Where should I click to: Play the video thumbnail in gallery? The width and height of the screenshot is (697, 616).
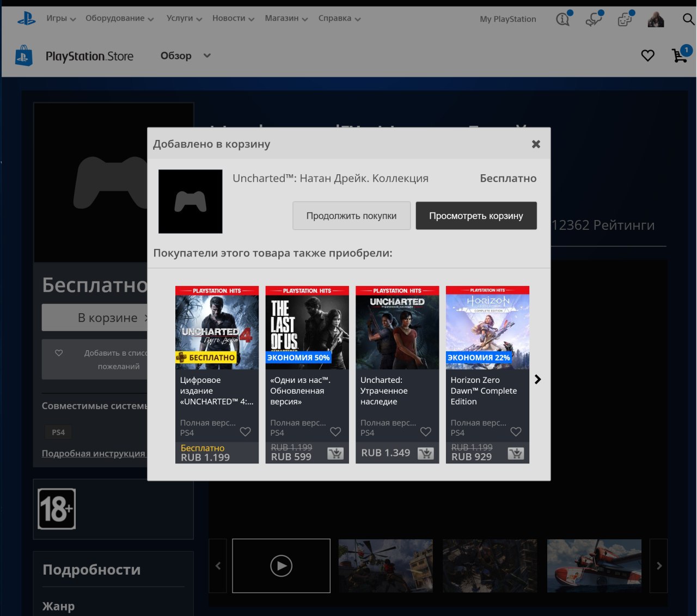click(x=281, y=566)
